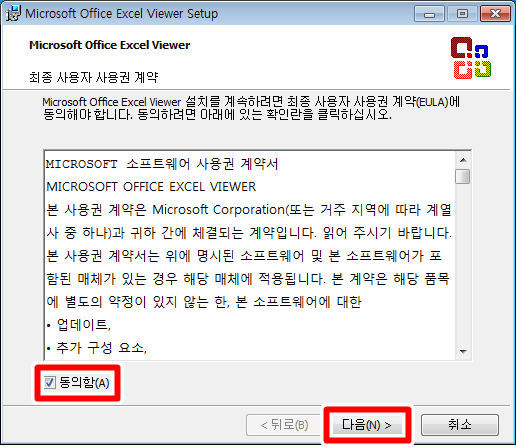Click the Microsoft Office logo icon

click(x=471, y=58)
